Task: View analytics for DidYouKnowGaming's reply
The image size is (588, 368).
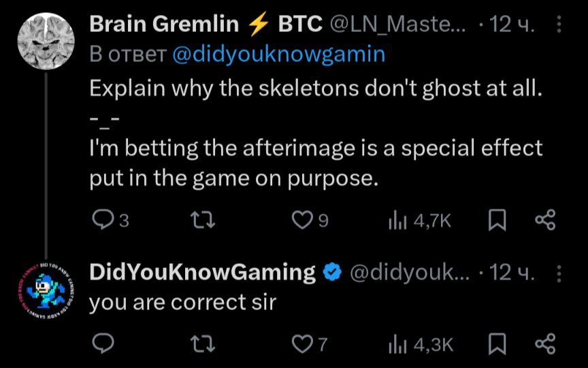Action: 397,344
